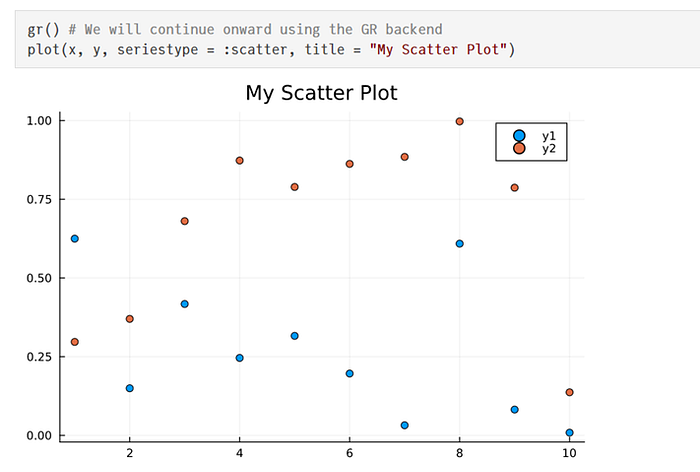The height and width of the screenshot is (472, 700).
Task: Click the blue y1 legend marker
Action: pyautogui.click(x=519, y=135)
